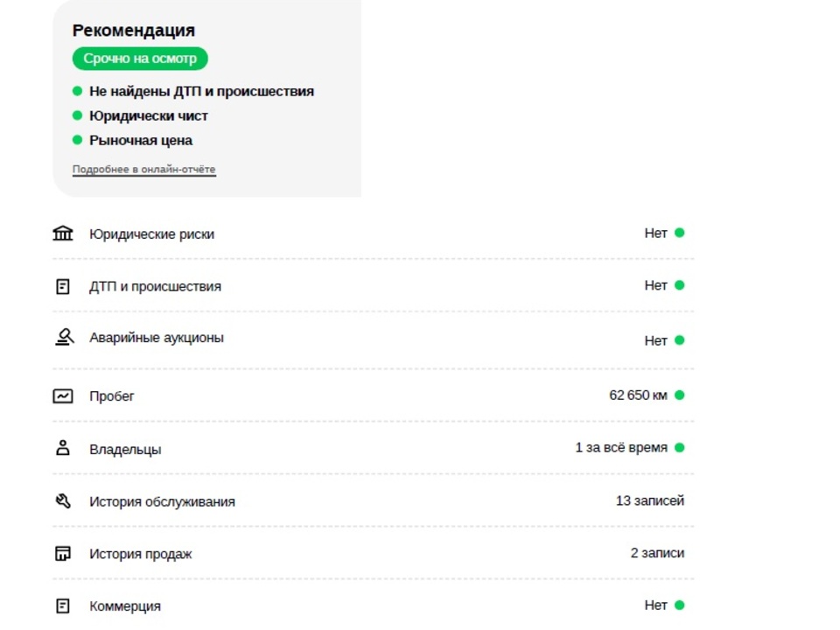Select the Юридические риски row label

click(x=151, y=234)
